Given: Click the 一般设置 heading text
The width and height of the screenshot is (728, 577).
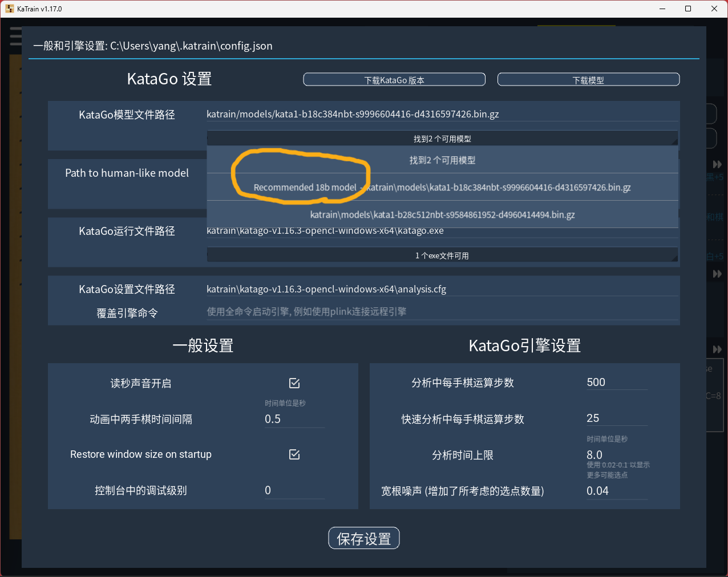Looking at the screenshot, I should [203, 346].
